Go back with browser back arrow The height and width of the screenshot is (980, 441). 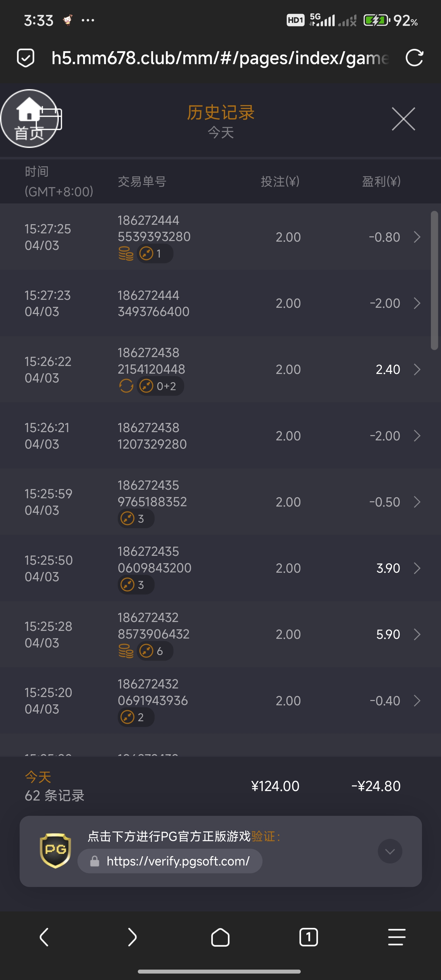(x=44, y=937)
